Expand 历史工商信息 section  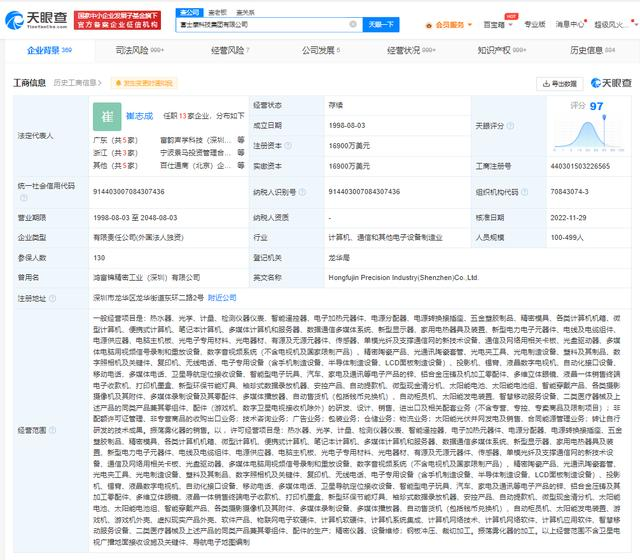[78, 83]
